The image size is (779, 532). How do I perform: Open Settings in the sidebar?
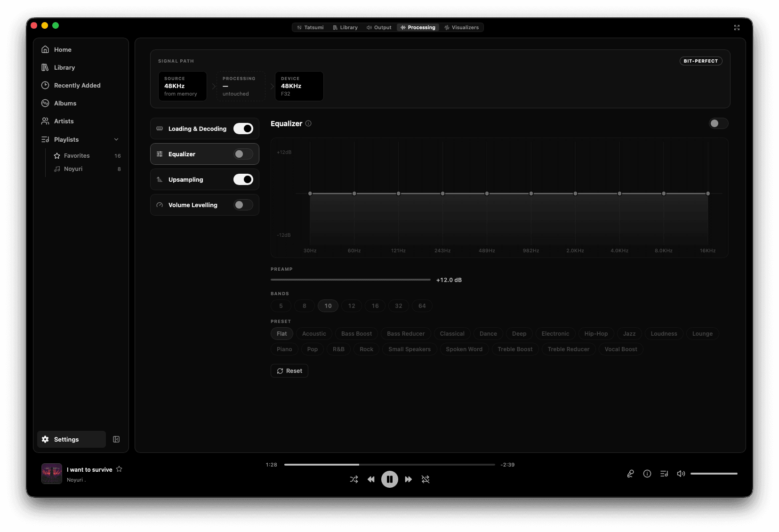(72, 439)
